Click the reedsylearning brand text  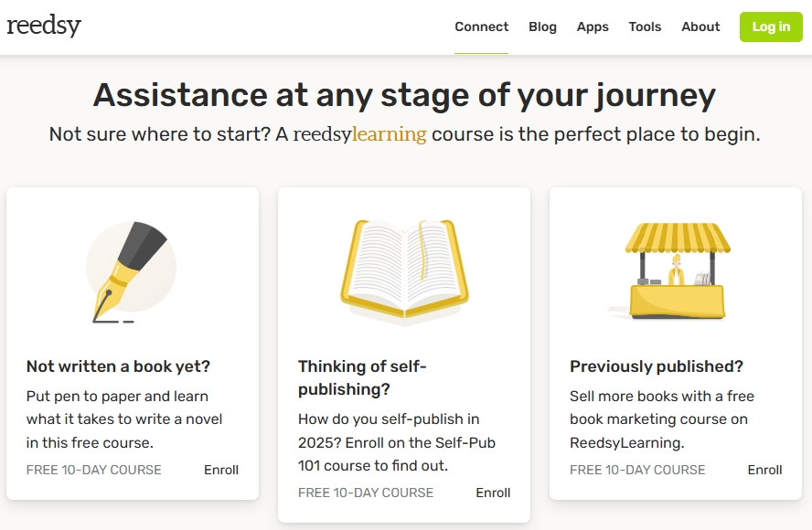[359, 134]
